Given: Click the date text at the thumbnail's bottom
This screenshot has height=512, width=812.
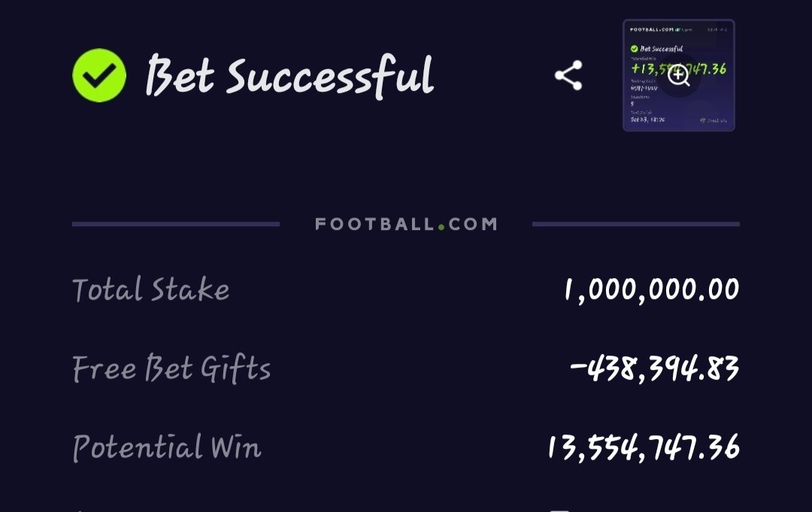Looking at the screenshot, I should pos(647,120).
